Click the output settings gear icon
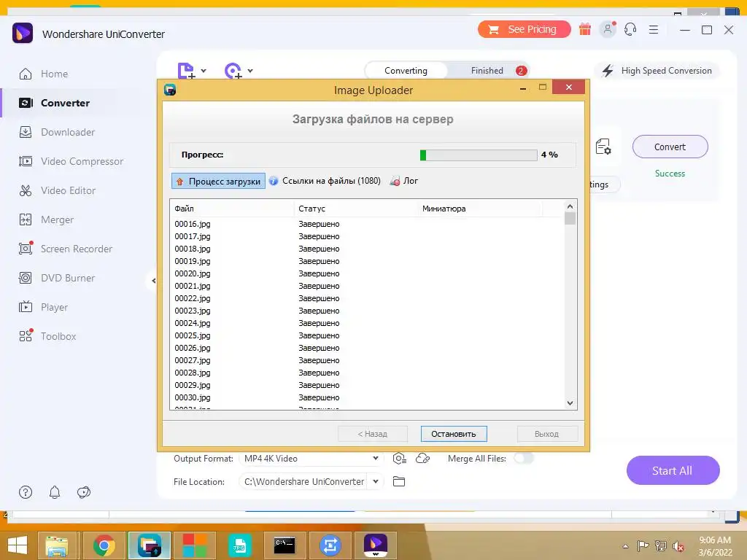The image size is (747, 560). [x=399, y=458]
